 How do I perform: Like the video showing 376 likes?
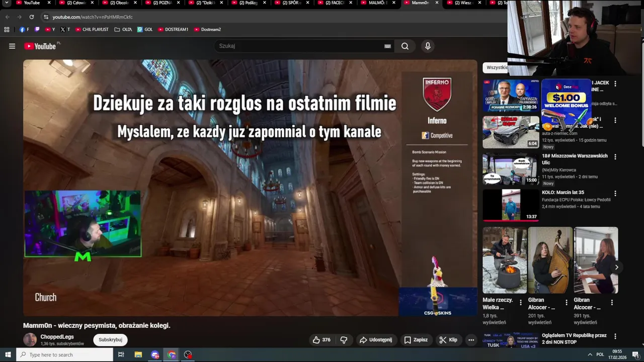click(321, 340)
